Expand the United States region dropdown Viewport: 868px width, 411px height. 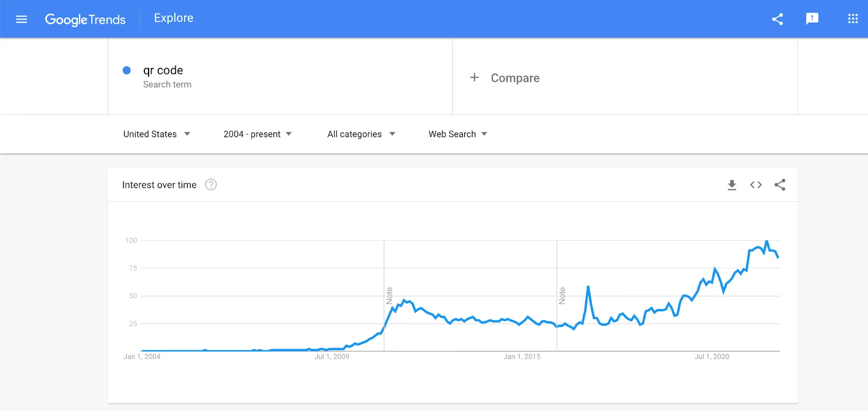pyautogui.click(x=156, y=134)
